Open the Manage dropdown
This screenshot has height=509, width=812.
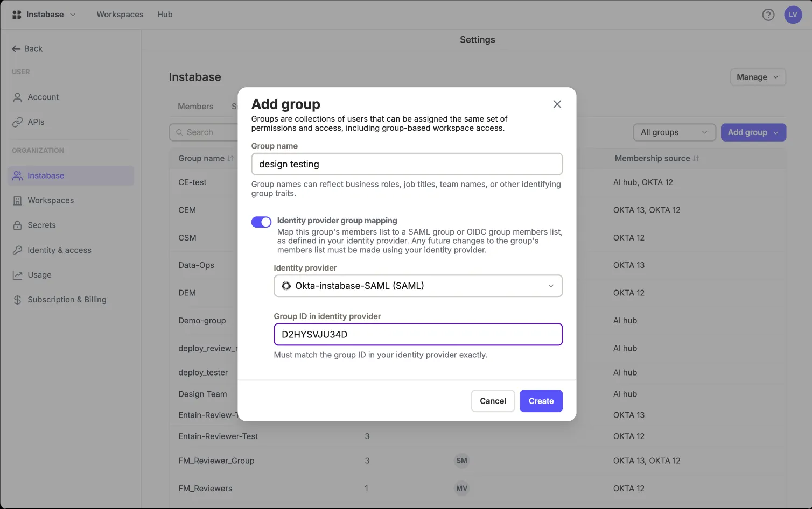pyautogui.click(x=758, y=77)
